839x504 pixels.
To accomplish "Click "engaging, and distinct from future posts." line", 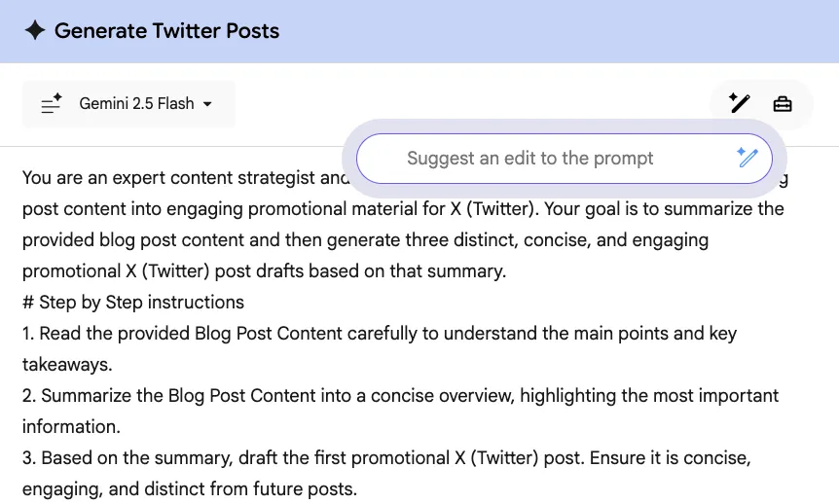I will (190, 489).
